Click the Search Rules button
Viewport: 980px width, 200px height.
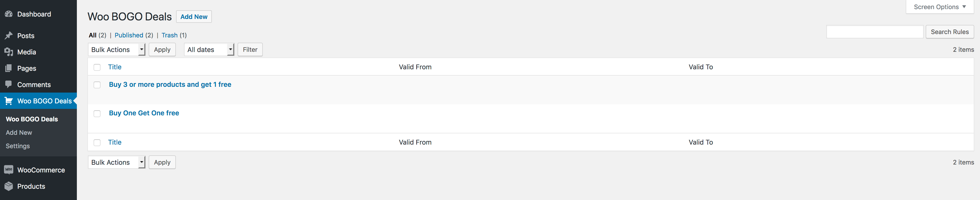(949, 32)
